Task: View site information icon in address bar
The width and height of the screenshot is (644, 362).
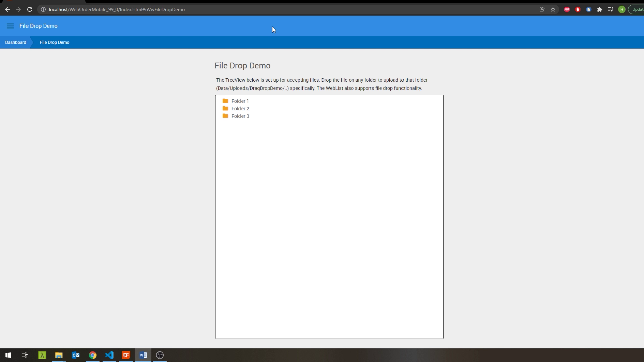Action: [x=43, y=9]
